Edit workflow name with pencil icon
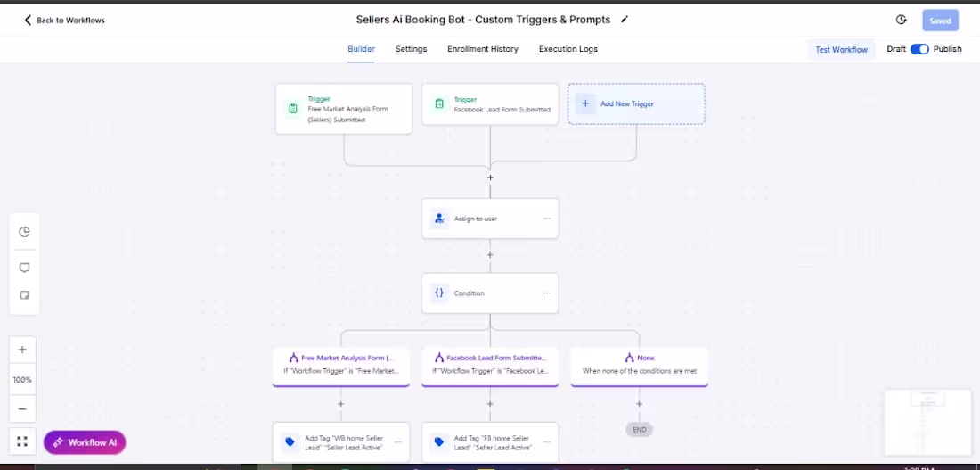Screen dimensions: 980x470 (x=624, y=20)
